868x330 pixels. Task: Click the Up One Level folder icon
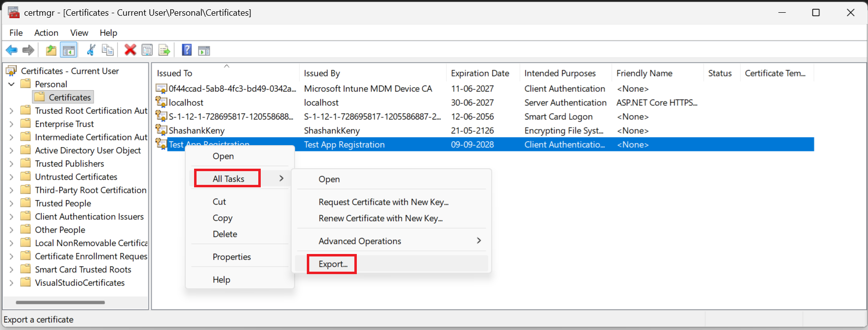pyautogui.click(x=51, y=50)
